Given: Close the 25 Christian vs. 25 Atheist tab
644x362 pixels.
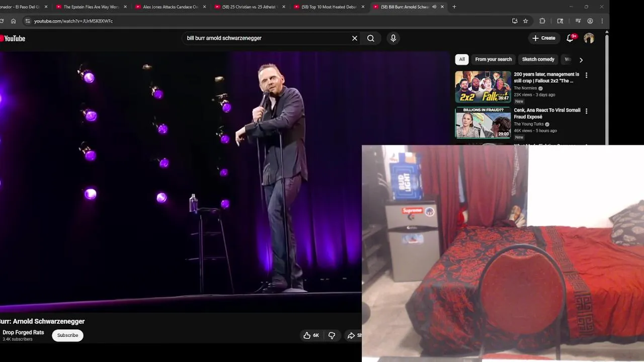Looking at the screenshot, I should (284, 7).
